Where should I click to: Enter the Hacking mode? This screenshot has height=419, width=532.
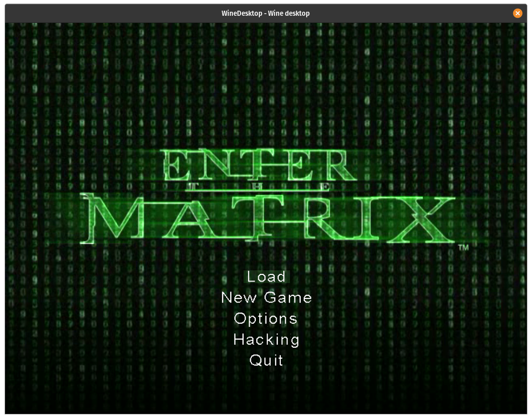coord(267,340)
